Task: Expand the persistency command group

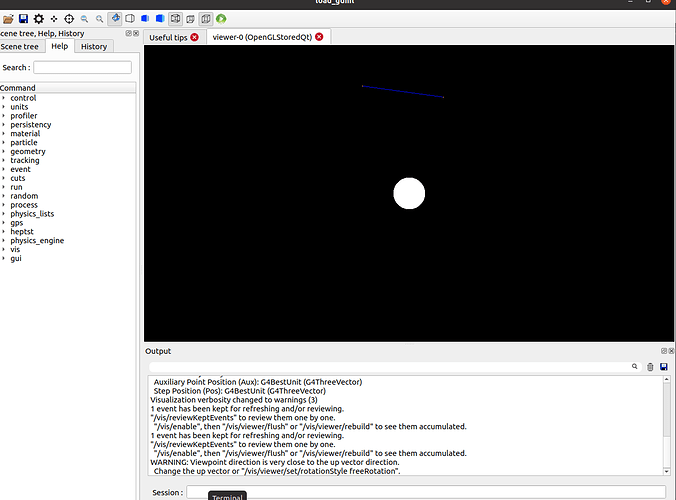Action: coord(3,125)
